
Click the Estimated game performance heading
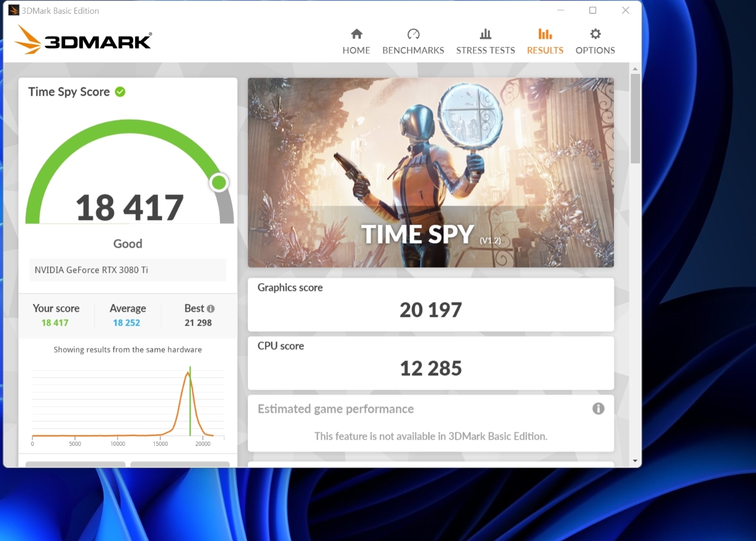coord(336,409)
